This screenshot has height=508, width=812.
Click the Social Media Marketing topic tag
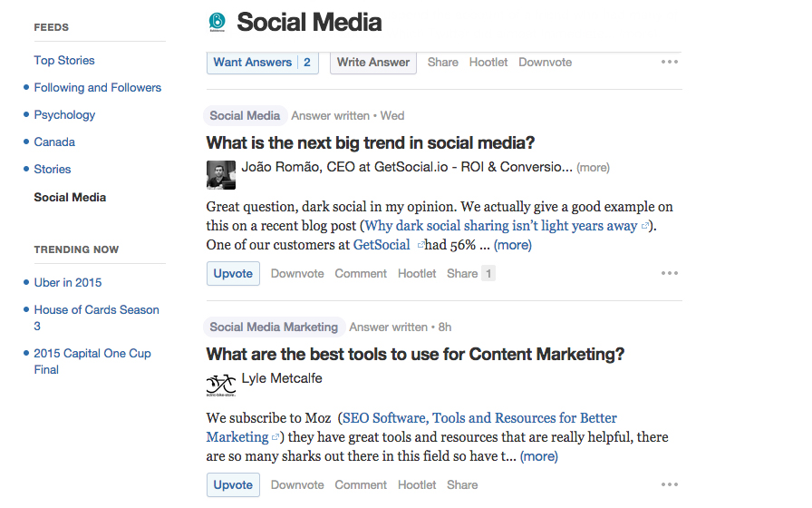pyautogui.click(x=274, y=327)
